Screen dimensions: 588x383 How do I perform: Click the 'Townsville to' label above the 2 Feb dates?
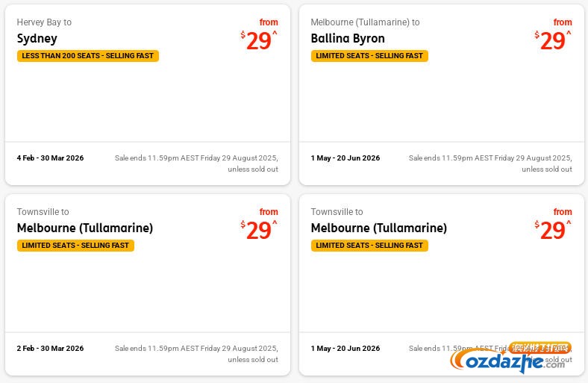(43, 212)
